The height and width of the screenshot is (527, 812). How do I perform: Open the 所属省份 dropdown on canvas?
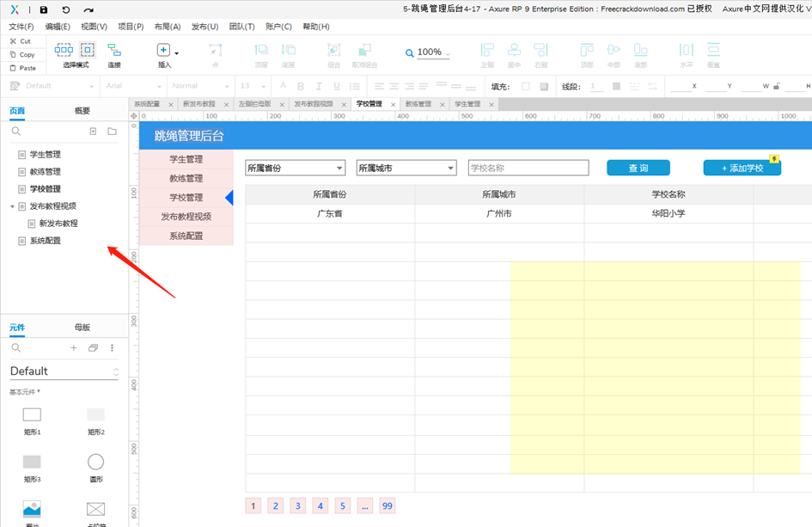(296, 168)
